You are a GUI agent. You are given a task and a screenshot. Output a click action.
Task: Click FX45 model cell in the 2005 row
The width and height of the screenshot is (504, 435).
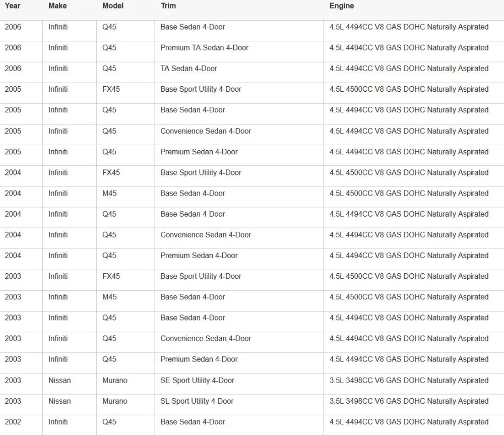pyautogui.click(x=111, y=89)
